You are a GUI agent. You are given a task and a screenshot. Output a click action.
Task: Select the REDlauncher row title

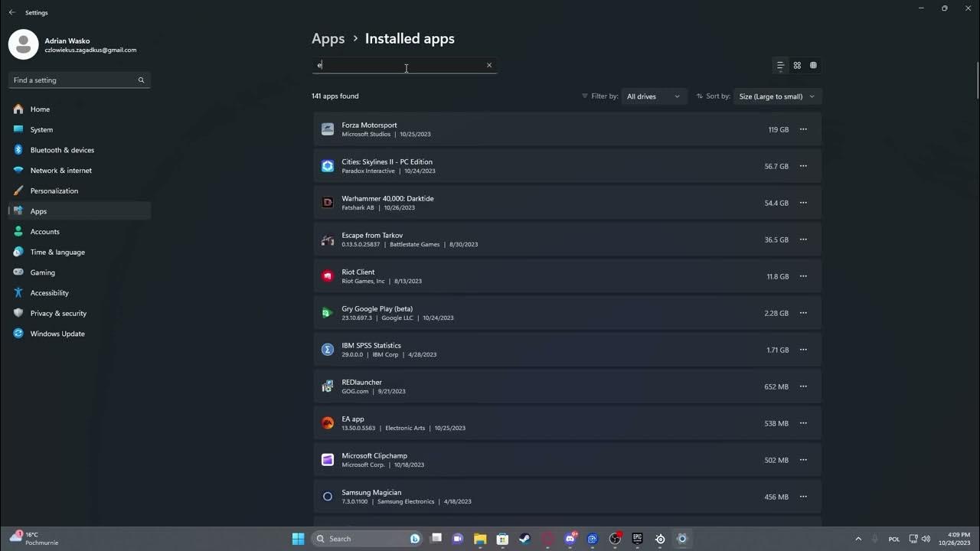pyautogui.click(x=361, y=382)
